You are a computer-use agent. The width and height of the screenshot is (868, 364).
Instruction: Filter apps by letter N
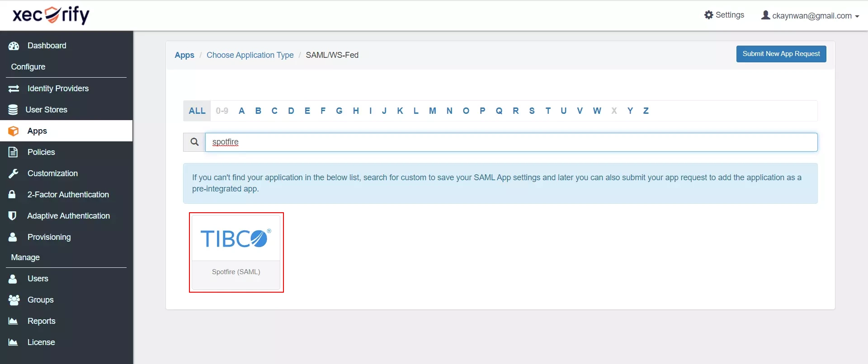pos(449,111)
